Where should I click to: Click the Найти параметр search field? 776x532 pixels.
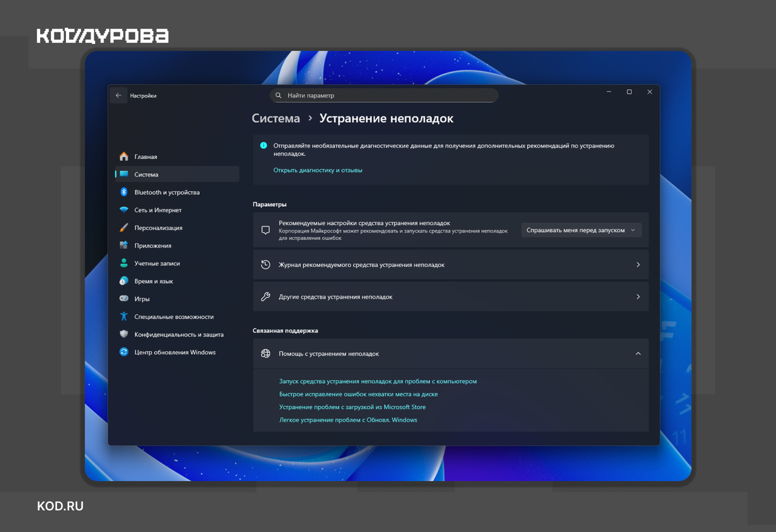pyautogui.click(x=384, y=95)
